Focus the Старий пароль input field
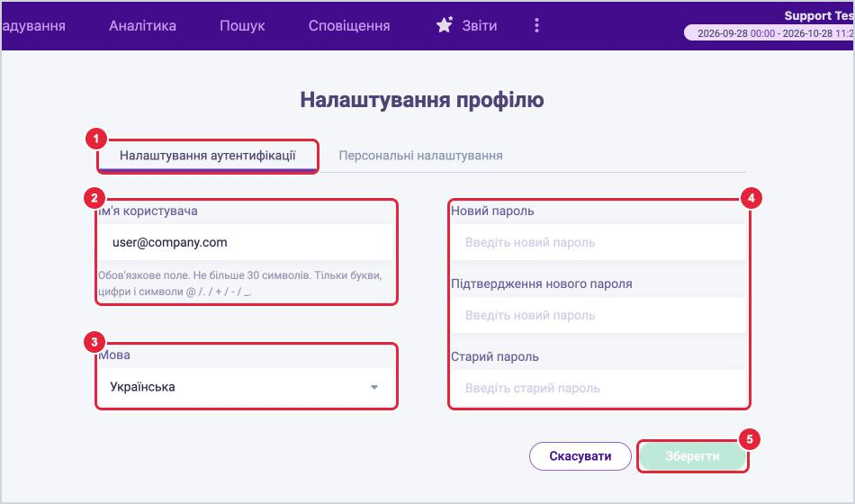 coord(598,388)
